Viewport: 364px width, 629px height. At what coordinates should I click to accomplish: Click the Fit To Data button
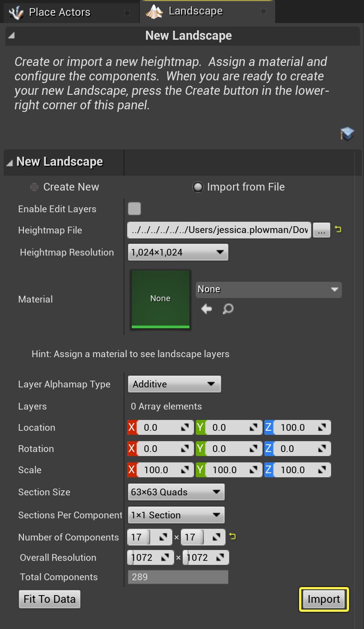click(x=49, y=599)
